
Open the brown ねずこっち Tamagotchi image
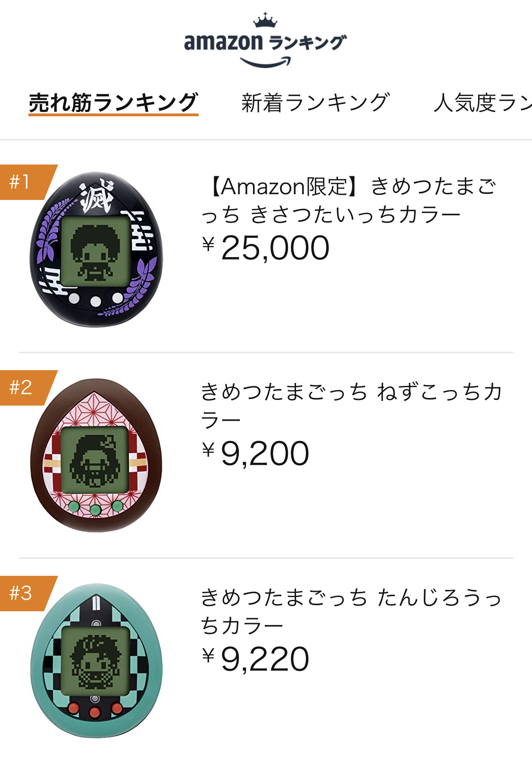pos(96,455)
